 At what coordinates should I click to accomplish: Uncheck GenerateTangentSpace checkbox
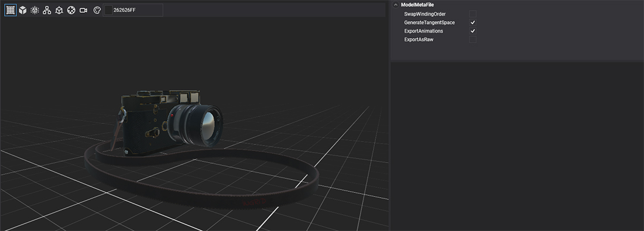click(x=472, y=23)
